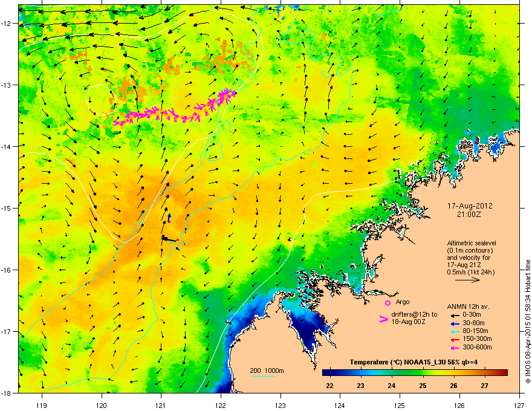Click the color bar tick label '25'
The width and height of the screenshot is (532, 411).
click(423, 386)
